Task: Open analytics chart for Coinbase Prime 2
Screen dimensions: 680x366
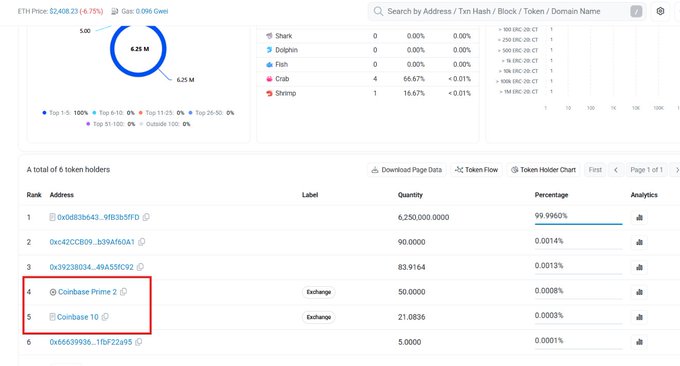Action: coord(639,292)
